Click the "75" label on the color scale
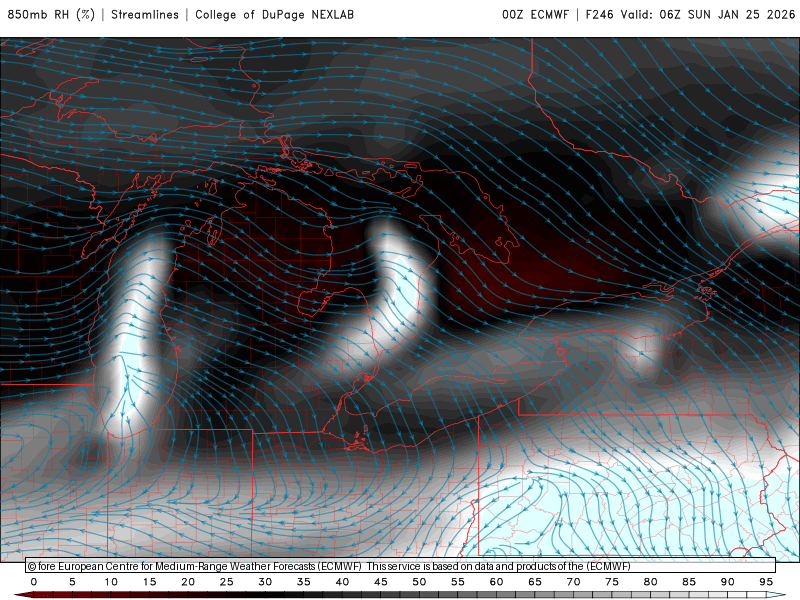 (612, 582)
